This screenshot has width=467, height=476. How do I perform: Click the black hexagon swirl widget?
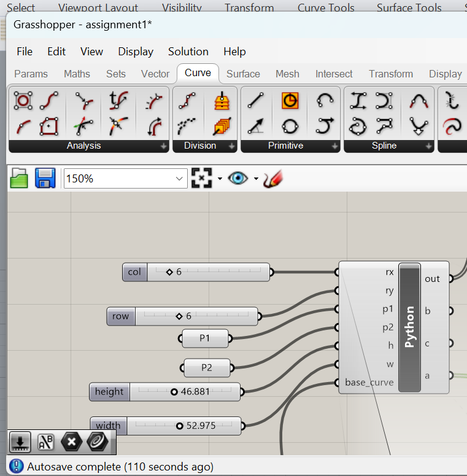click(98, 442)
